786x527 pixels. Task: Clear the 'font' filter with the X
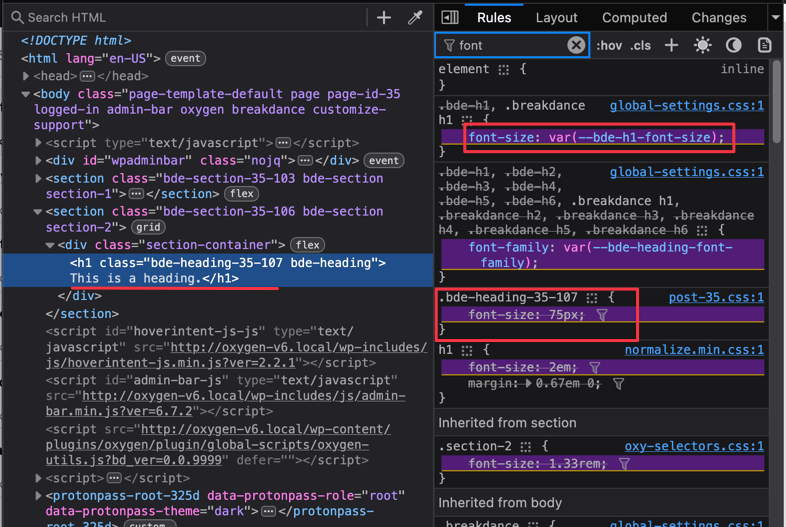pyautogui.click(x=576, y=45)
